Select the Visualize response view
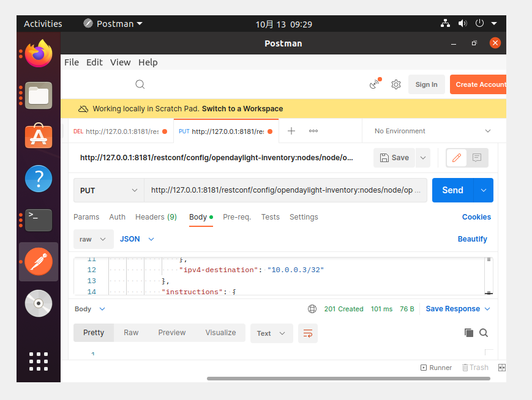The width and height of the screenshot is (532, 400). (x=220, y=333)
